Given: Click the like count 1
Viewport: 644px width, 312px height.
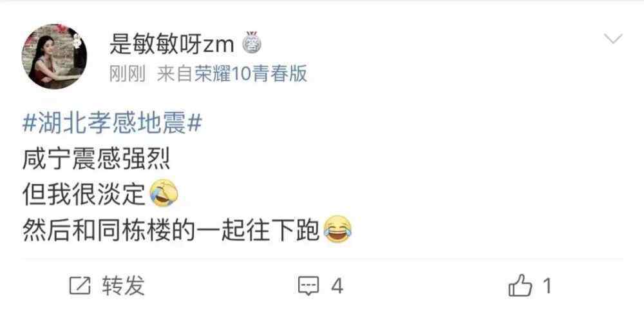Looking at the screenshot, I should 547,286.
